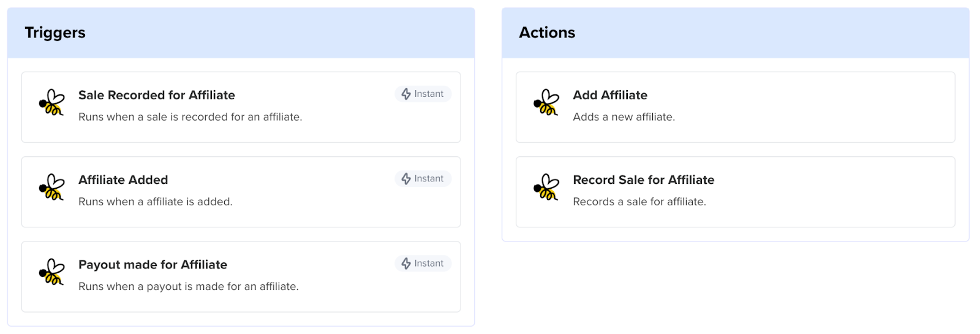980x334 pixels.
Task: Choose the Add Affiliate action title
Action: [609, 95]
